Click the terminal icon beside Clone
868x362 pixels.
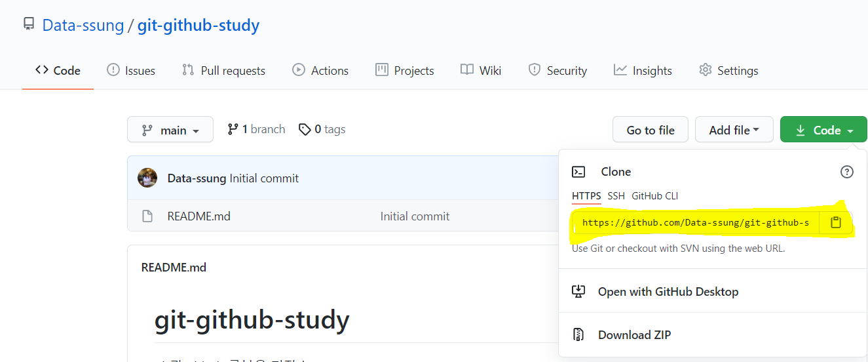pyautogui.click(x=578, y=172)
